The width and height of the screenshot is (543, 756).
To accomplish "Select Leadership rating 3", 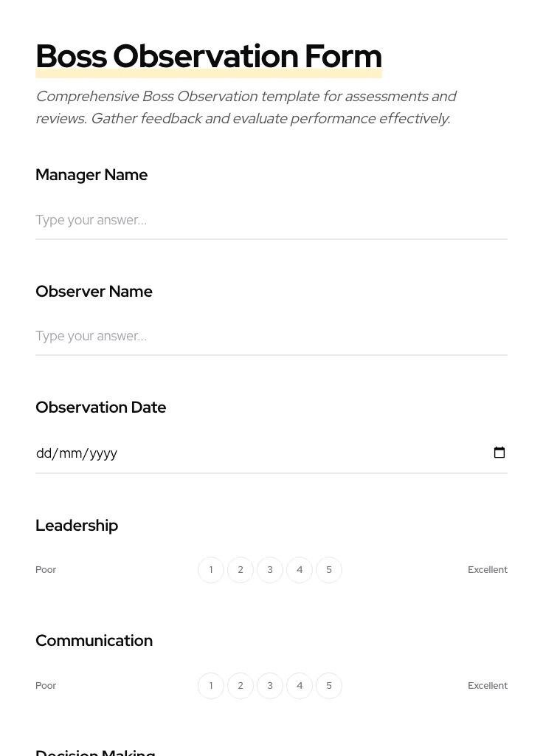I will tap(270, 570).
